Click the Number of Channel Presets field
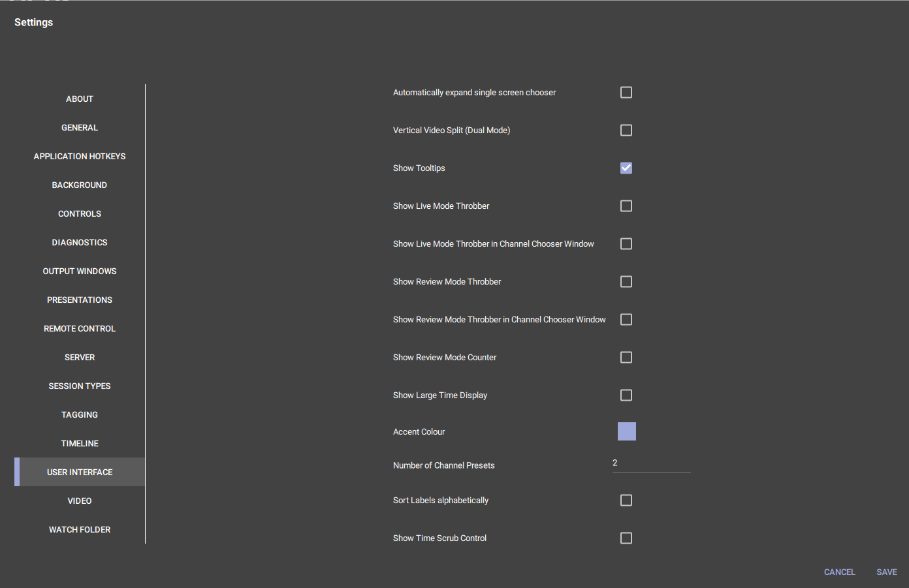Image resolution: width=909 pixels, height=588 pixels. coord(652,463)
